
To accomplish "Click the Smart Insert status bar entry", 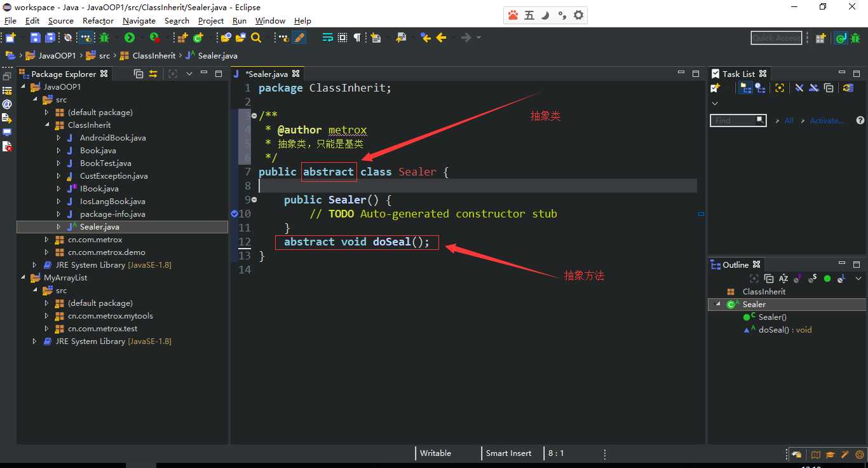I will pyautogui.click(x=508, y=453).
